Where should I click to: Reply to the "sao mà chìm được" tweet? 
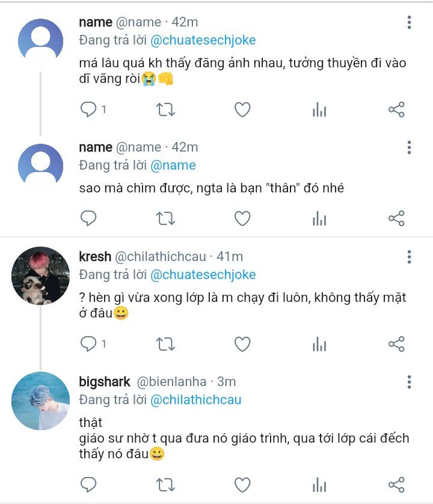(x=88, y=218)
